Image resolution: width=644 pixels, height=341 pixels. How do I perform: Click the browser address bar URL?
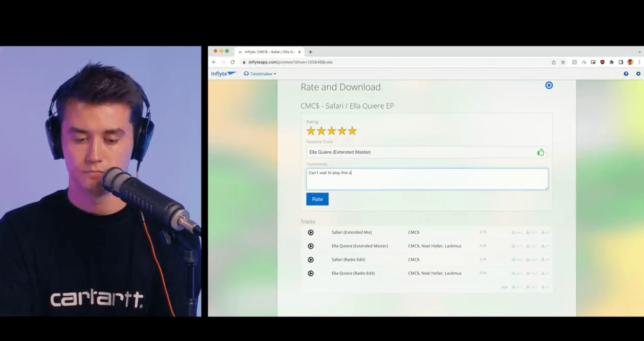290,62
